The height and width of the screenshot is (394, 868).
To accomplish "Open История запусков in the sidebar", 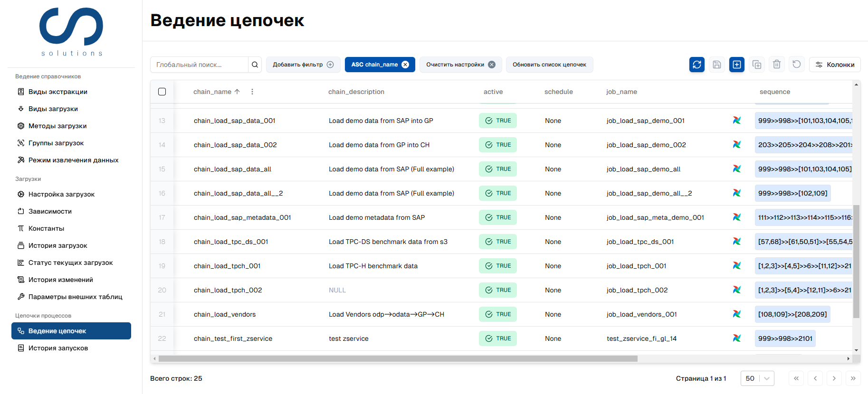I will coord(58,348).
